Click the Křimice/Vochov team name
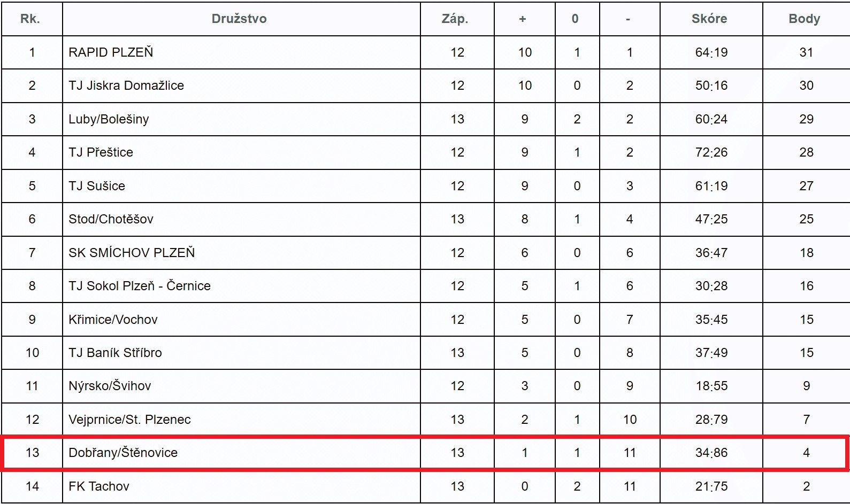 (113, 320)
